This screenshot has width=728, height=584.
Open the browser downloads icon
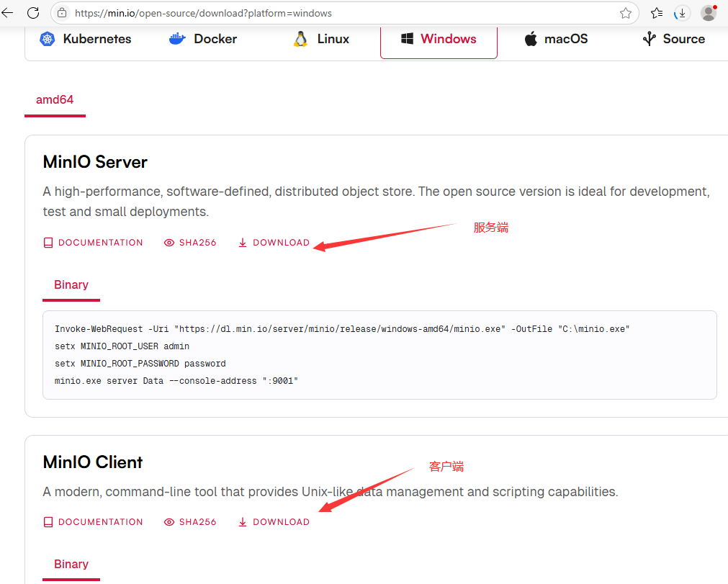click(x=682, y=13)
